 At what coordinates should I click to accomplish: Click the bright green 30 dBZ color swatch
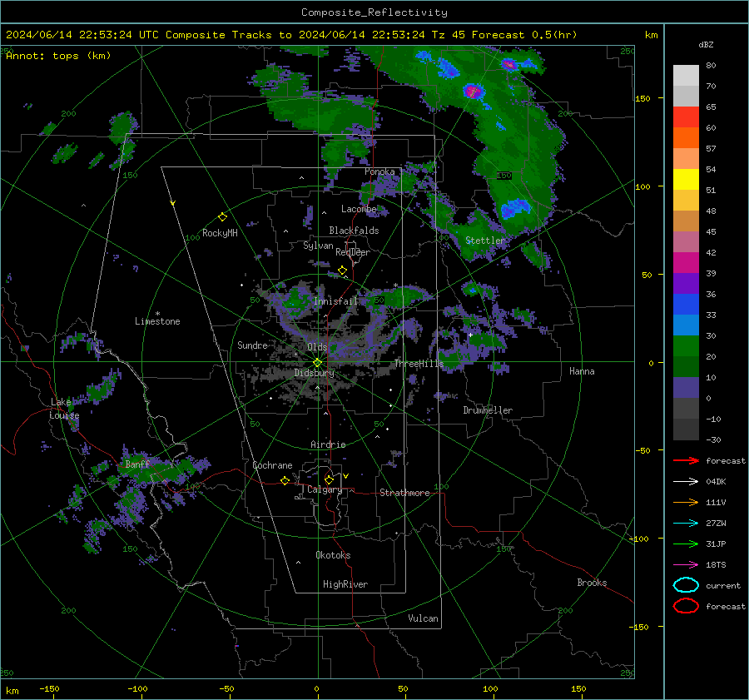click(x=686, y=345)
